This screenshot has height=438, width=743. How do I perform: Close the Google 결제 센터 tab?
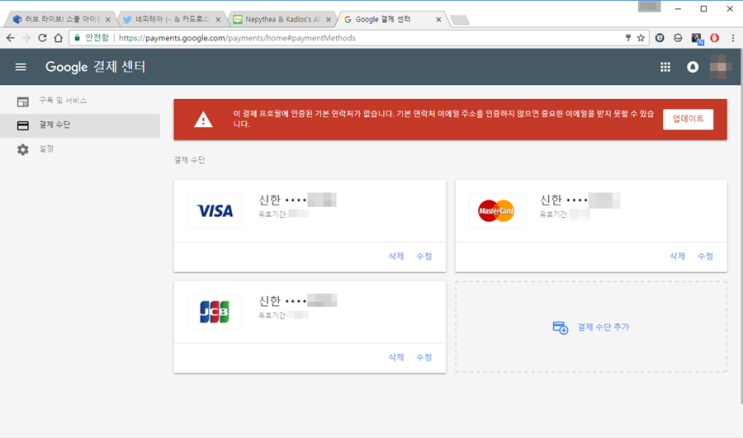pos(438,19)
